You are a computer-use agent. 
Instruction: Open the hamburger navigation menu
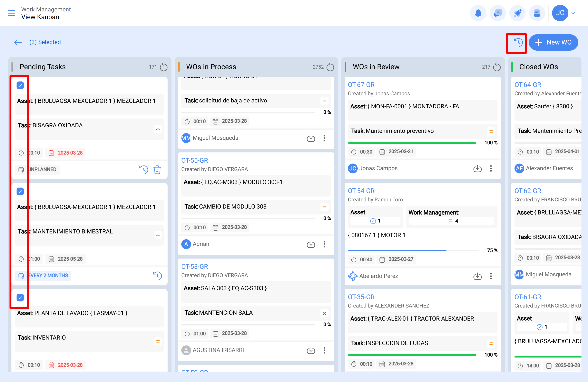11,13
